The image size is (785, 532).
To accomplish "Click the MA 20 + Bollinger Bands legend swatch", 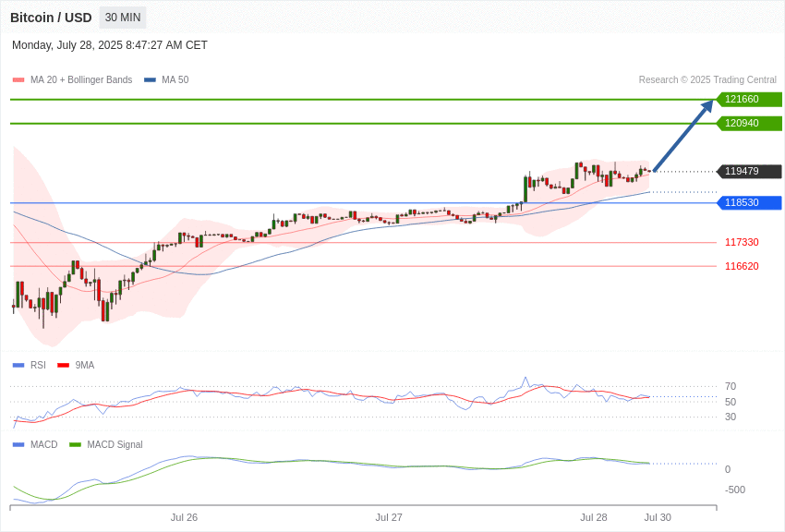I will click(18, 80).
